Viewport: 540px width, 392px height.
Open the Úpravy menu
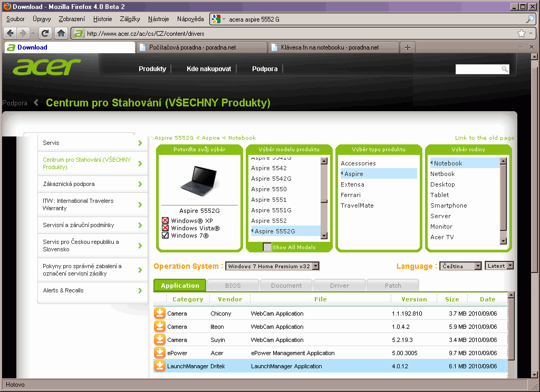[x=42, y=19]
